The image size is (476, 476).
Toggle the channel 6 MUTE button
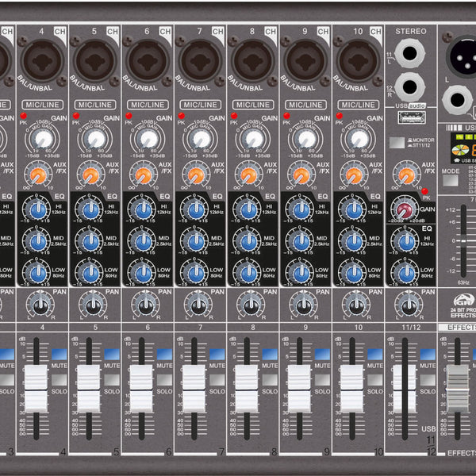(164, 355)
